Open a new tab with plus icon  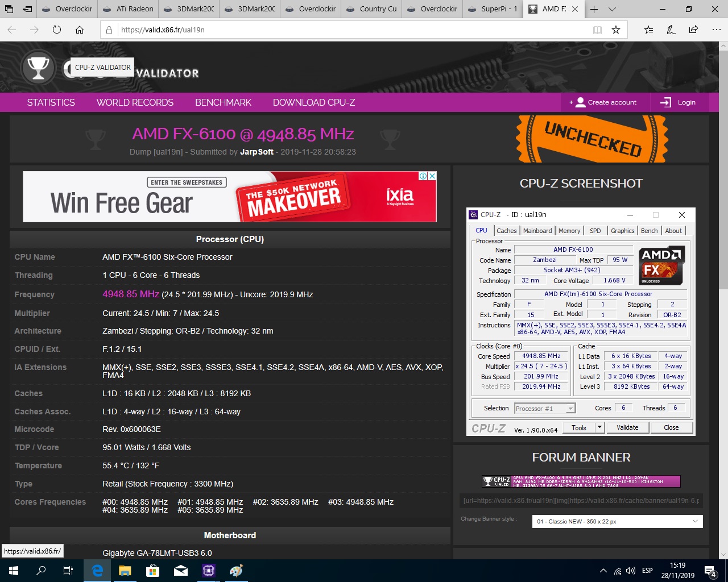(x=594, y=9)
